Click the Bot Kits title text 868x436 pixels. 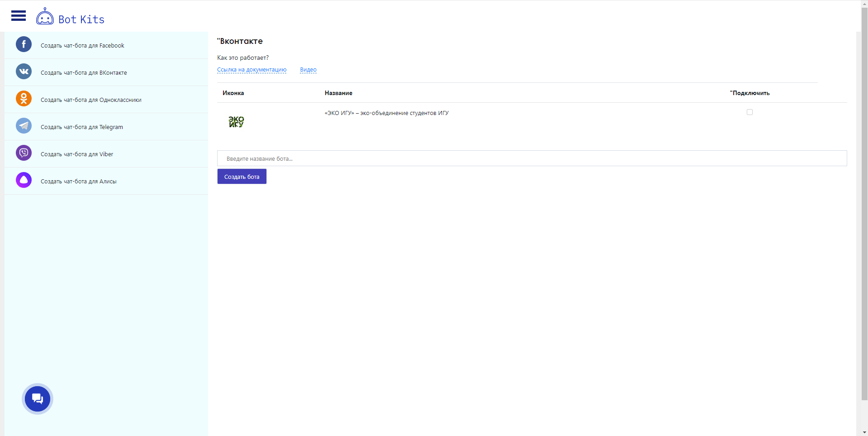point(81,19)
